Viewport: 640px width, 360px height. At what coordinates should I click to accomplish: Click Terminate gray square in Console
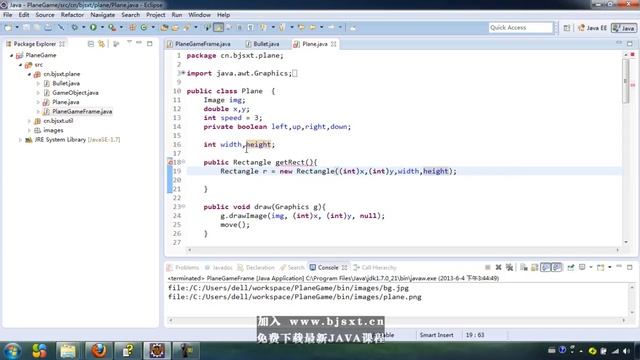[x=488, y=267]
